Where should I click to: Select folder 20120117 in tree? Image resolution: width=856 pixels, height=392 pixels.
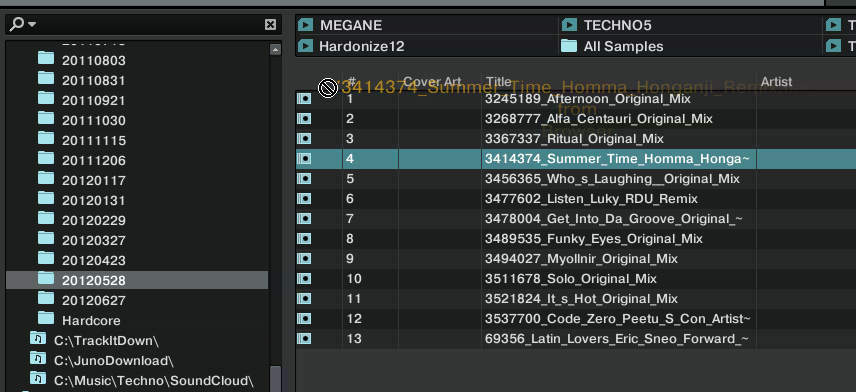click(93, 180)
